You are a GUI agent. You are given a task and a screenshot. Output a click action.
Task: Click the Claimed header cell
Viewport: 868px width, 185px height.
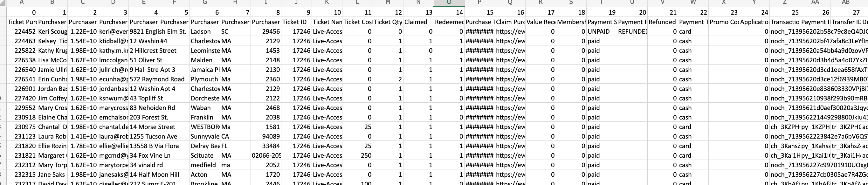point(418,22)
